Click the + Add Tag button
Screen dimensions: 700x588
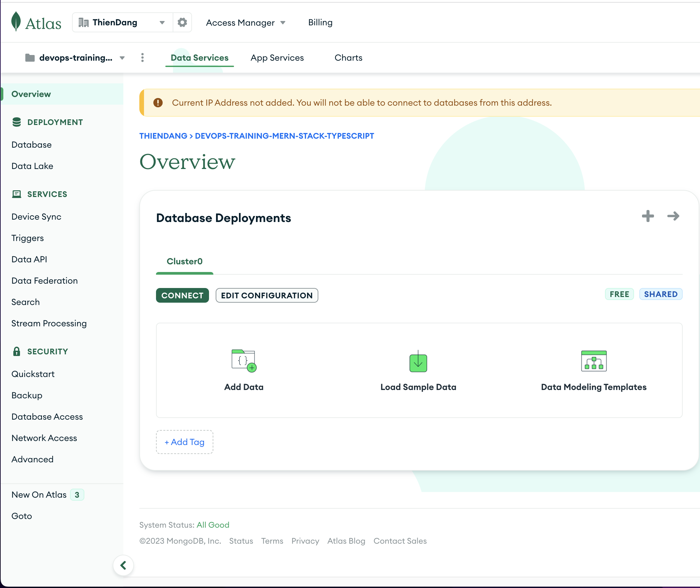185,442
